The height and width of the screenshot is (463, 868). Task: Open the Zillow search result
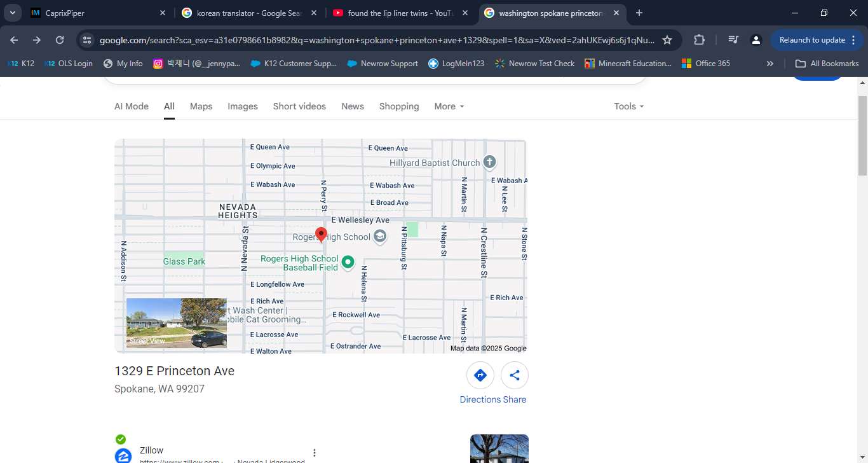151,450
